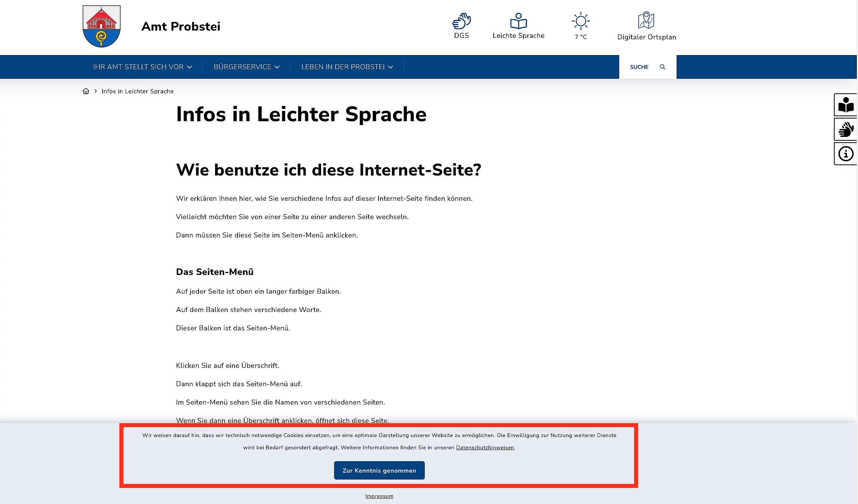Click the Amt Probstei coat of arms logo
858x504 pixels.
(101, 26)
